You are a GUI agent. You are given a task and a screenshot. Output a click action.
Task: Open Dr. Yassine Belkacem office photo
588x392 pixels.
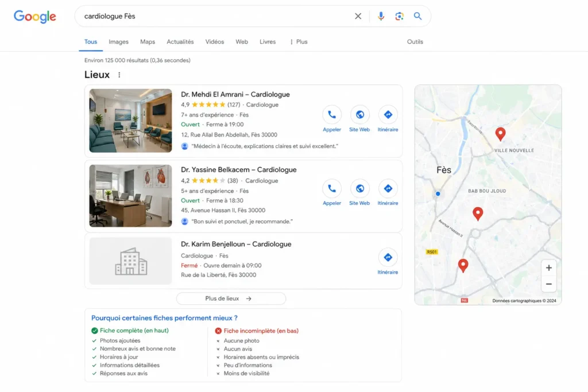coord(130,196)
